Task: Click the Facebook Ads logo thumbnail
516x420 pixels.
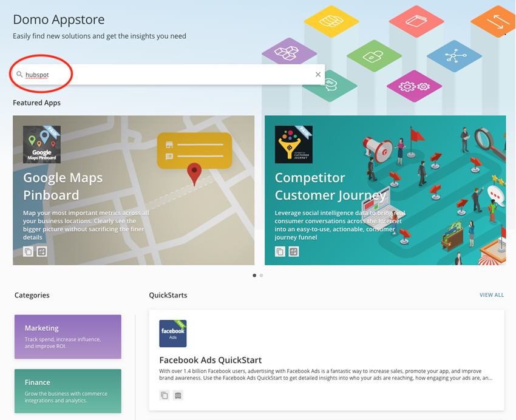Action: pyautogui.click(x=172, y=333)
